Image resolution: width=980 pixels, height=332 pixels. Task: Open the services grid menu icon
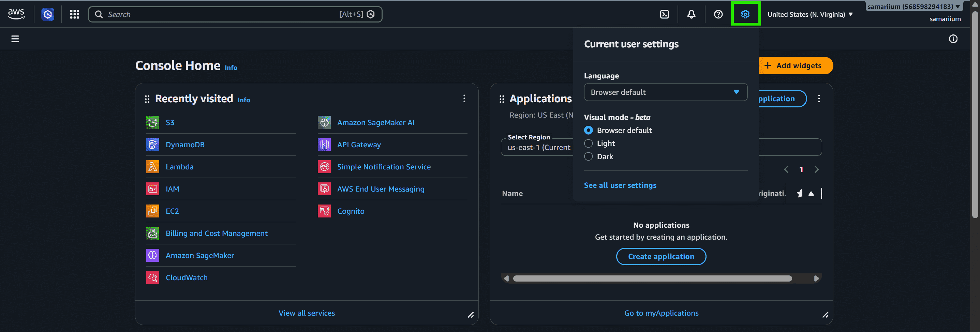tap(75, 14)
